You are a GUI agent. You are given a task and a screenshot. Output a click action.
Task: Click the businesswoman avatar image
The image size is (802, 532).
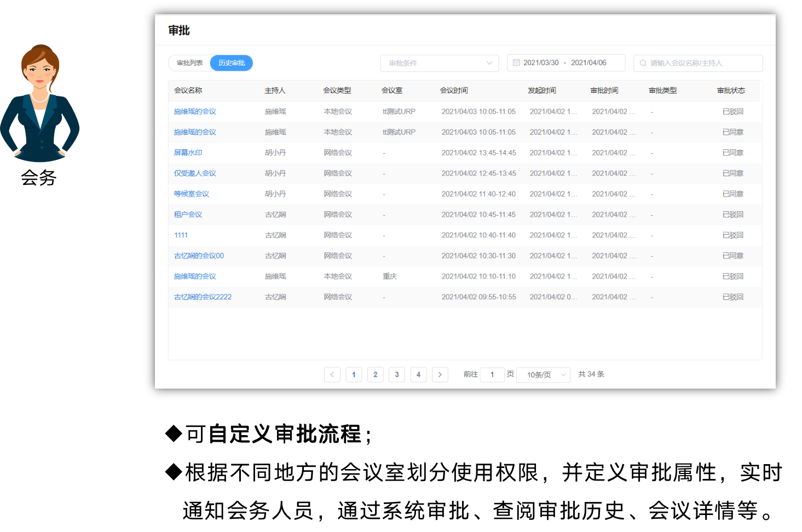[x=39, y=104]
